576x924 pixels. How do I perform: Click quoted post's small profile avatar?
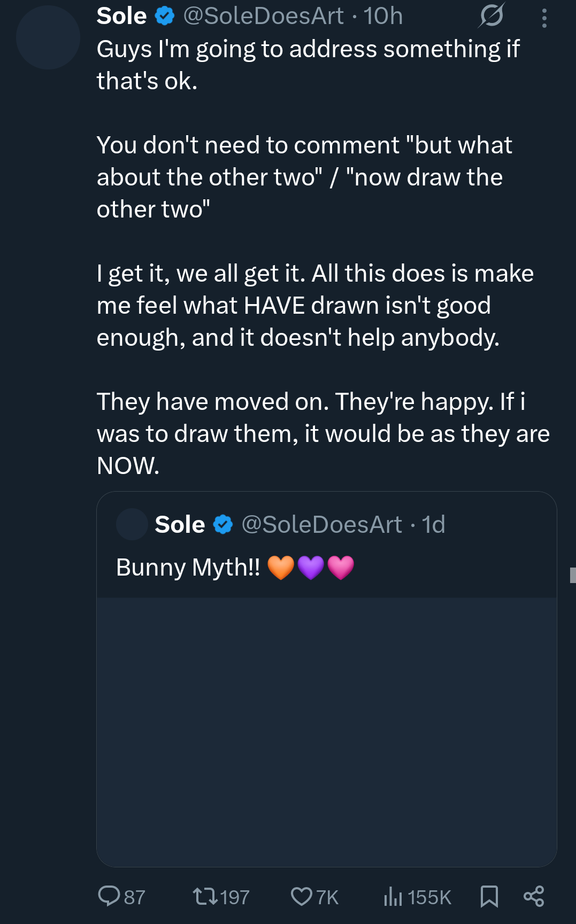(x=132, y=524)
